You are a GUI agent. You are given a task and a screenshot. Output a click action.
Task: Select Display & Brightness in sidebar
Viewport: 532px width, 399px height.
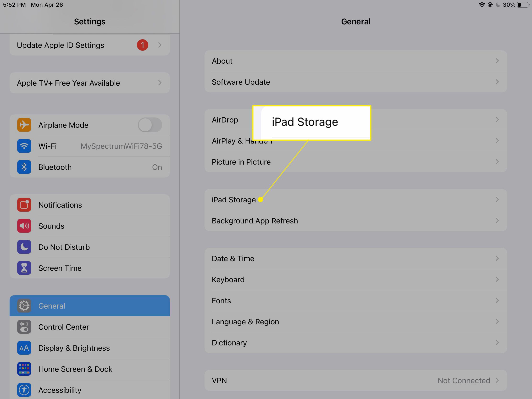point(90,348)
